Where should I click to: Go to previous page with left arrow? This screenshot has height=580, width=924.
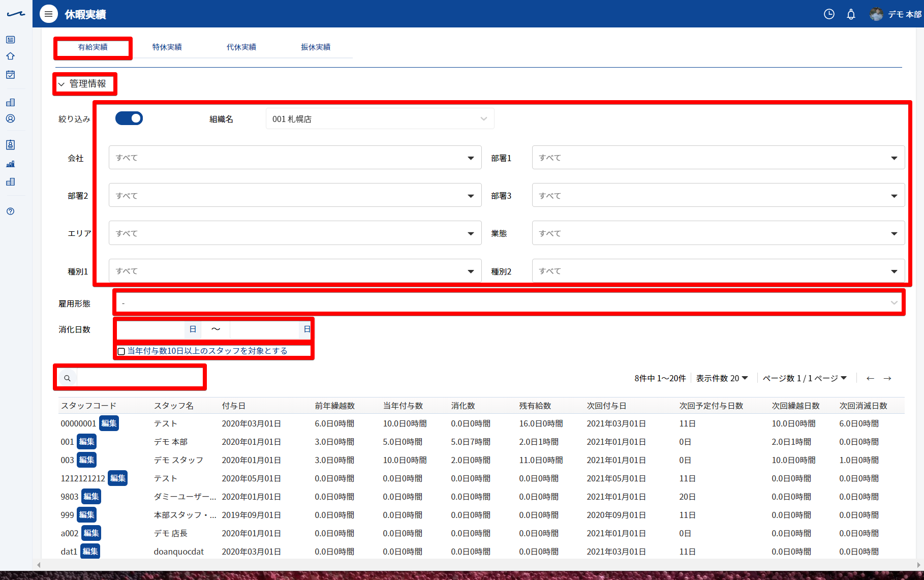pos(870,378)
